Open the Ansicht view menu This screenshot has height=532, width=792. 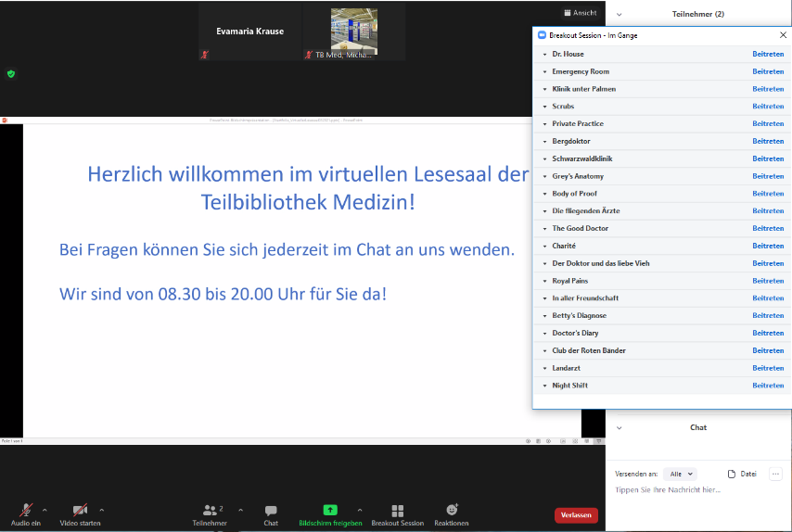pyautogui.click(x=580, y=13)
